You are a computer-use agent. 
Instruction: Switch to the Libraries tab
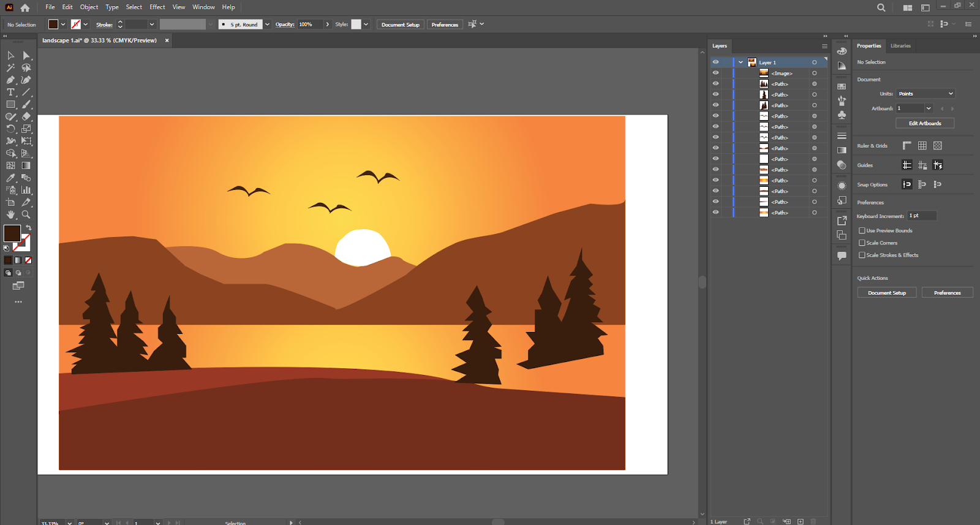pyautogui.click(x=900, y=46)
